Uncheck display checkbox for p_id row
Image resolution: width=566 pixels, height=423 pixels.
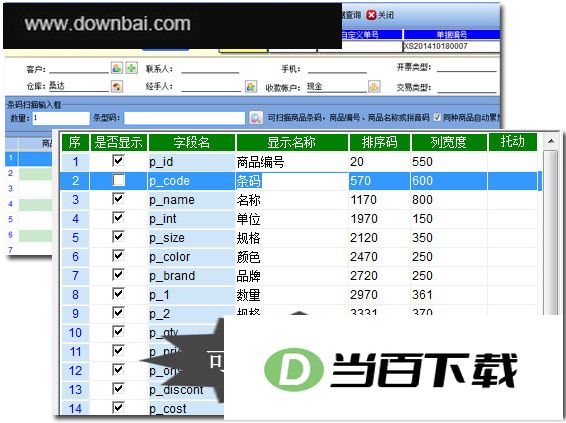(x=118, y=161)
